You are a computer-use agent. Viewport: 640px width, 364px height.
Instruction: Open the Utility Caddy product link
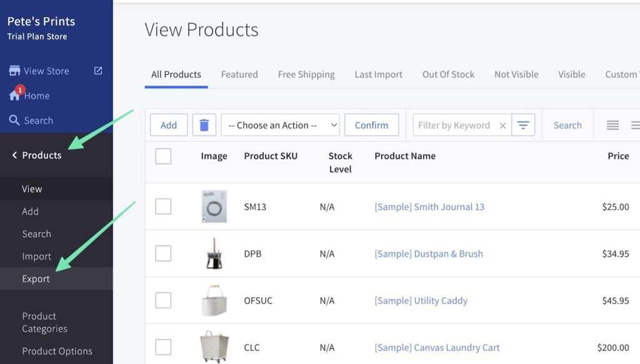tap(421, 300)
